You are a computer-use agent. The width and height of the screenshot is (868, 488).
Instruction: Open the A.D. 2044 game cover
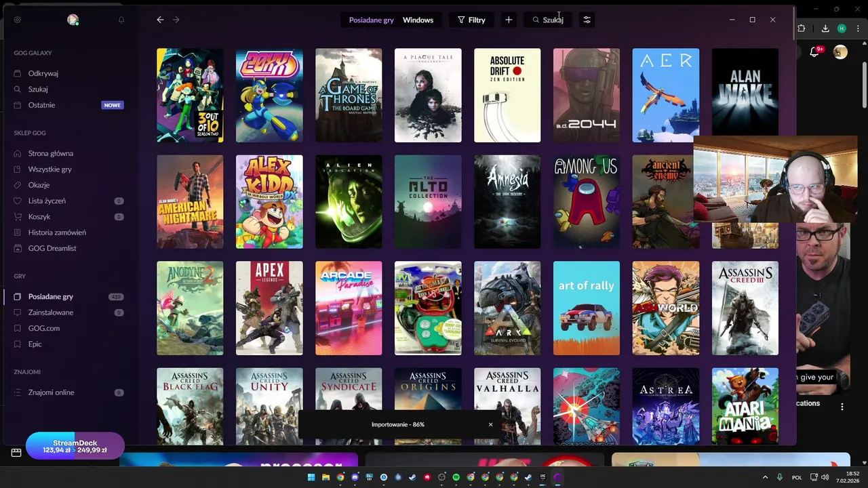pyautogui.click(x=587, y=96)
